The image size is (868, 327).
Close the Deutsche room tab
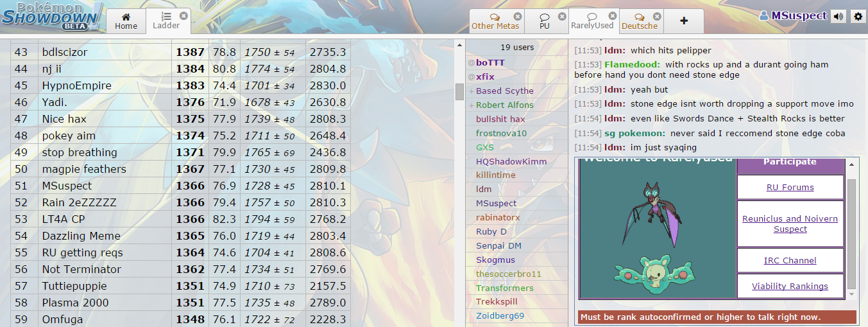pos(656,16)
